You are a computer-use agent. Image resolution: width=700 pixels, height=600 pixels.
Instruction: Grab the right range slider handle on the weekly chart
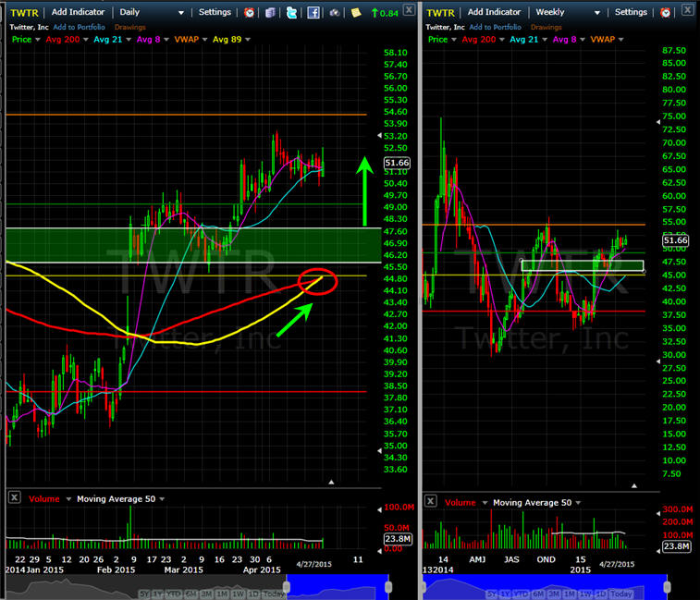click(x=667, y=587)
